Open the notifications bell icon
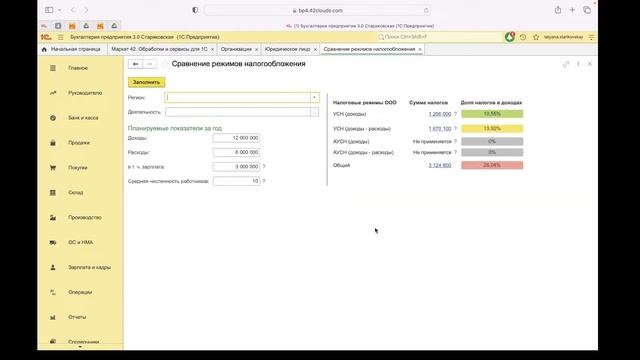 pyautogui.click(x=509, y=37)
